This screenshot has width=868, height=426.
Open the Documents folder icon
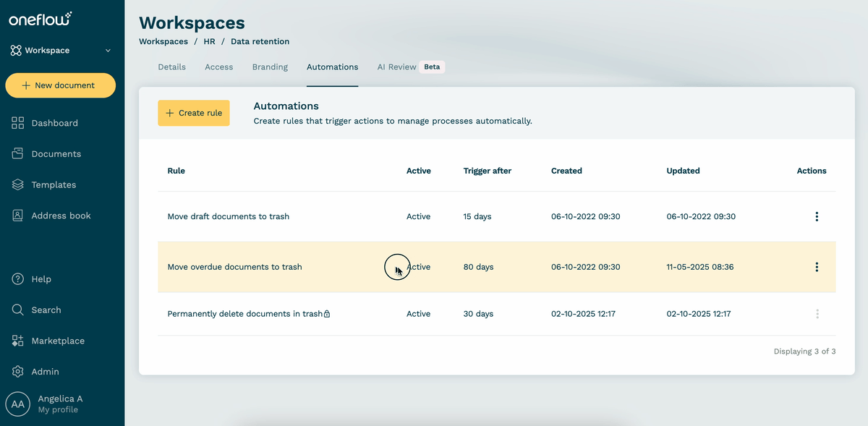(18, 154)
